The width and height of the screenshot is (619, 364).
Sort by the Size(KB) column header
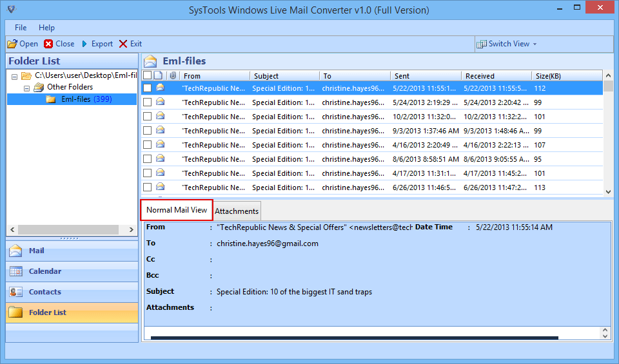click(x=567, y=76)
